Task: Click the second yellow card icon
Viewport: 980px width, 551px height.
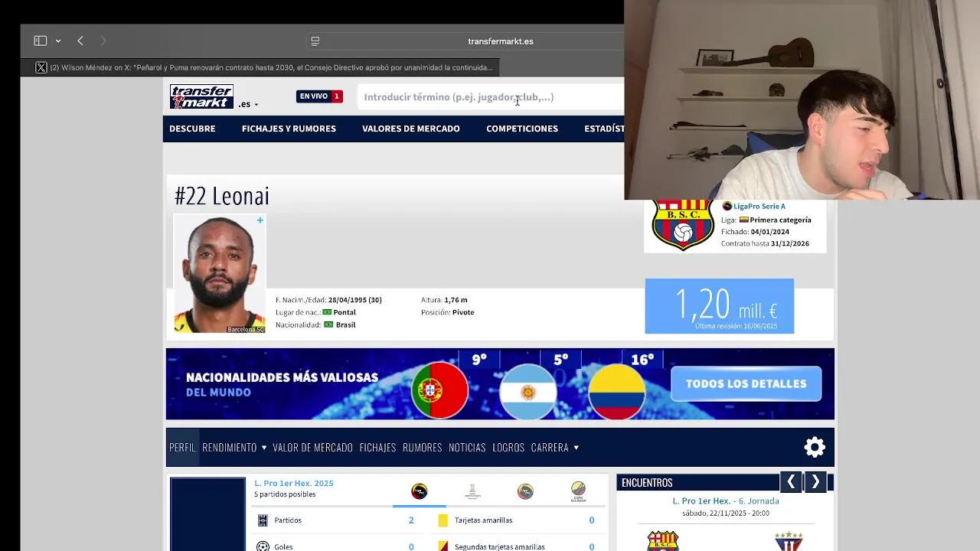Action: 443,546
